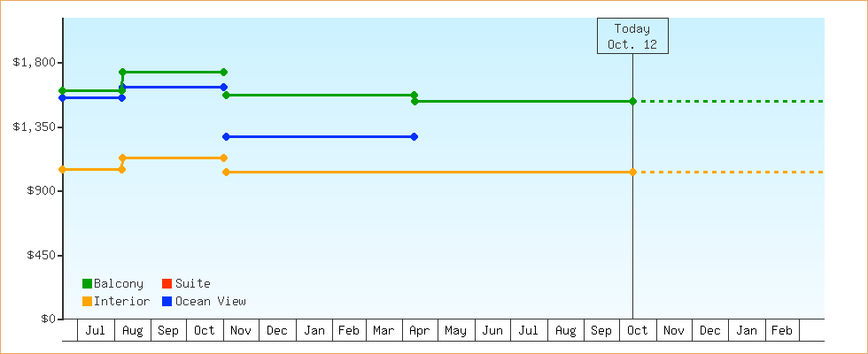Click the orange Interior legend swatch
868x354 pixels.
point(87,301)
